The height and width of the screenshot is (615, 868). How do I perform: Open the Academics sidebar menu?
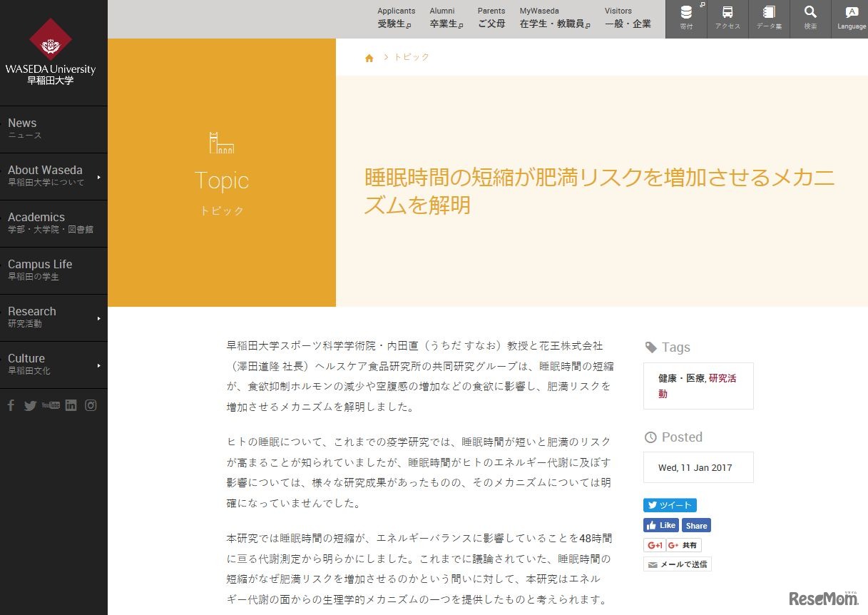click(x=53, y=223)
